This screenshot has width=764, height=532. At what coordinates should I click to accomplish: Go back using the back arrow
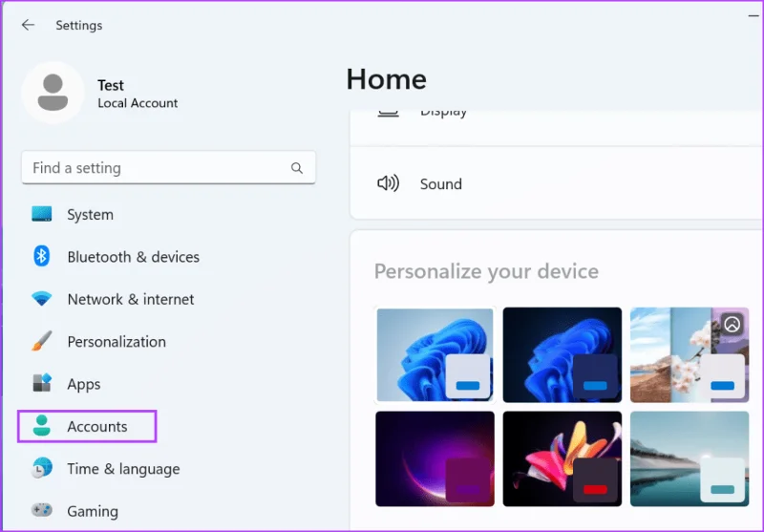pos(28,25)
